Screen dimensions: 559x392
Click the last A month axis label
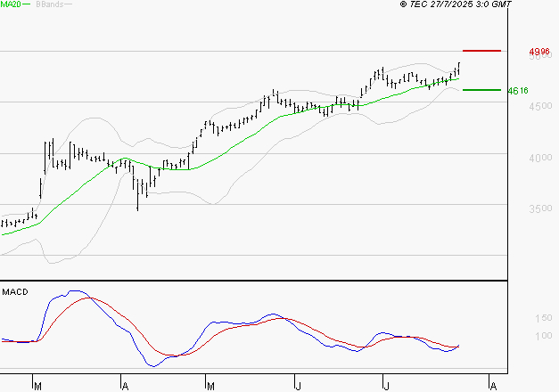[x=493, y=387]
